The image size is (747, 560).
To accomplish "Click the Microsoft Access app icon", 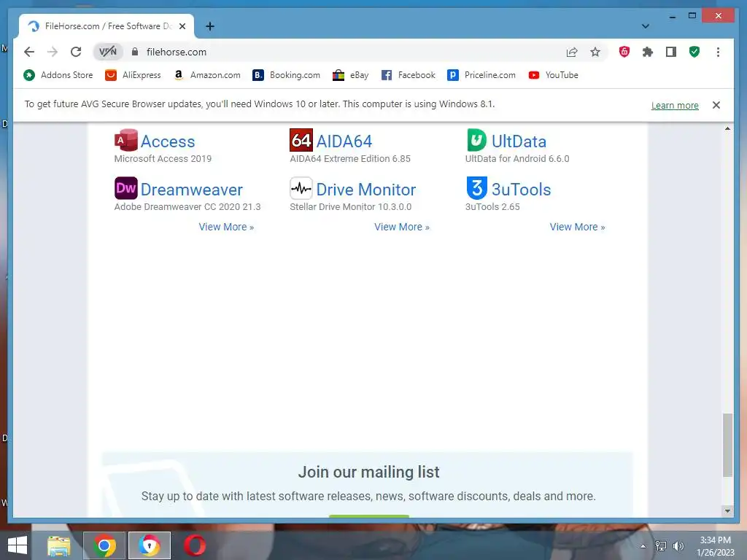I will pos(125,140).
